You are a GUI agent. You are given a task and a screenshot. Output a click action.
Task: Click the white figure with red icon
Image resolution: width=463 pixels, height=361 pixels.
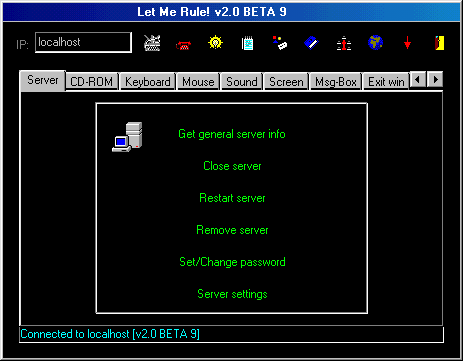344,43
